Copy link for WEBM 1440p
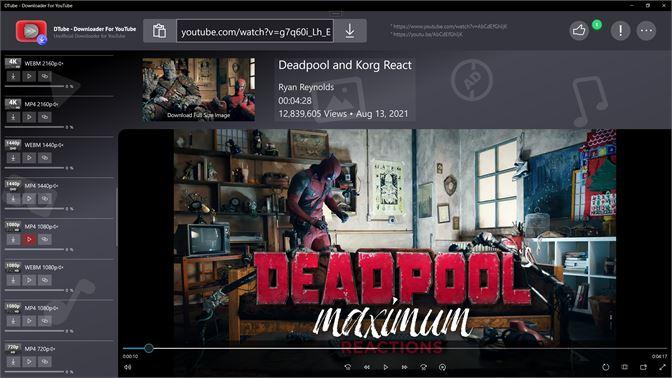Screen dimensions: 672x378 [45, 158]
